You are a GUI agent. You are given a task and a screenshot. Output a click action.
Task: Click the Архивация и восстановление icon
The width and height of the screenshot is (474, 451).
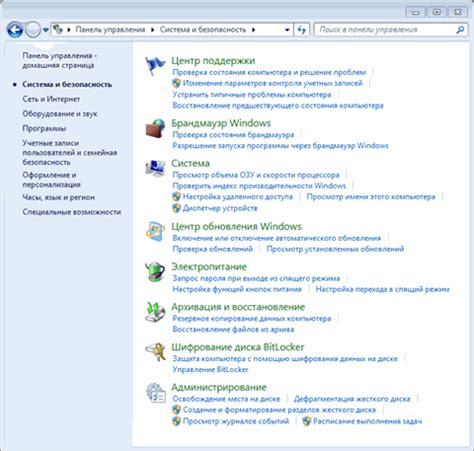155,312
